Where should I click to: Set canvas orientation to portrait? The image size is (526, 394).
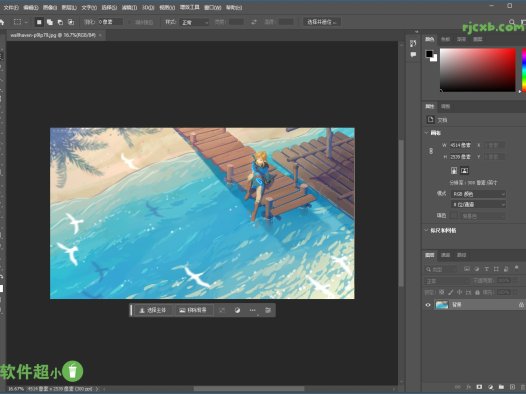click(x=454, y=171)
